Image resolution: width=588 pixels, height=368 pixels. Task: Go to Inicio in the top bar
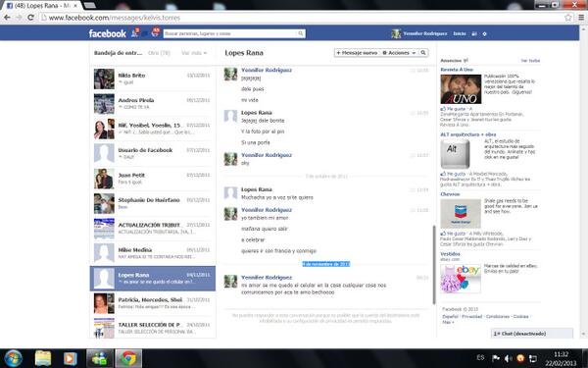pyautogui.click(x=460, y=33)
